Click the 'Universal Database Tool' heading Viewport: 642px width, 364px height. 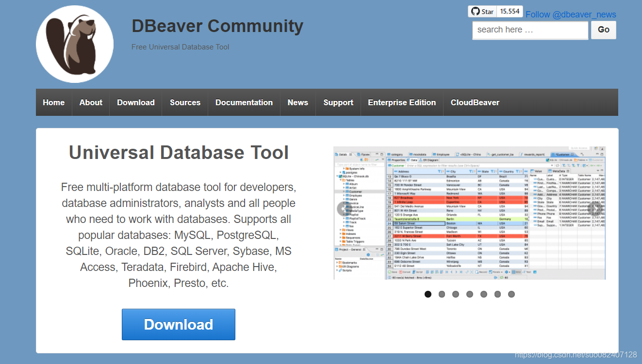click(x=179, y=153)
